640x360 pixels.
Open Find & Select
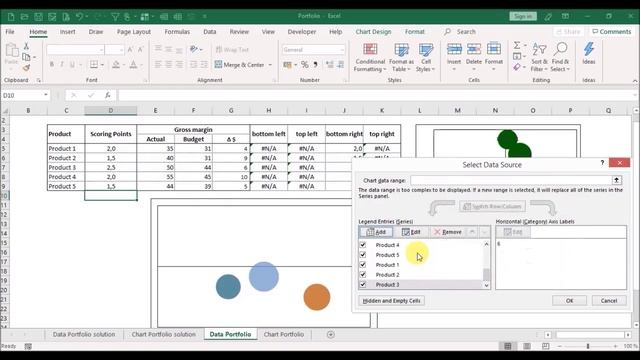coord(560,58)
